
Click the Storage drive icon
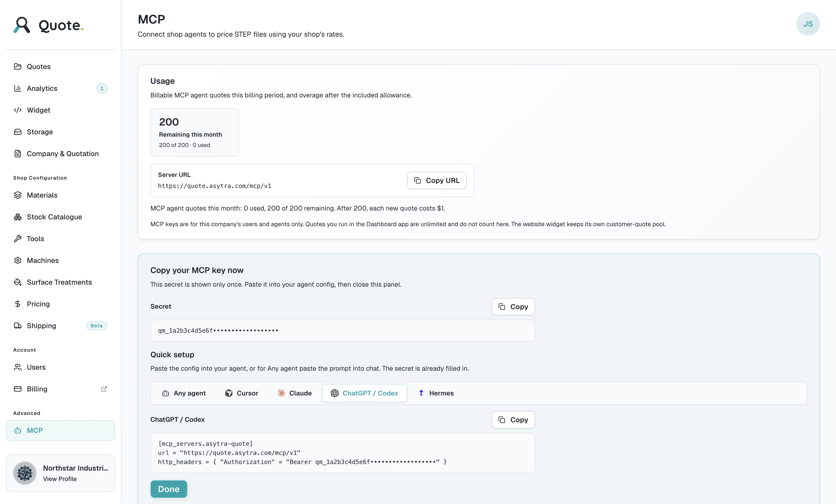[x=18, y=132]
